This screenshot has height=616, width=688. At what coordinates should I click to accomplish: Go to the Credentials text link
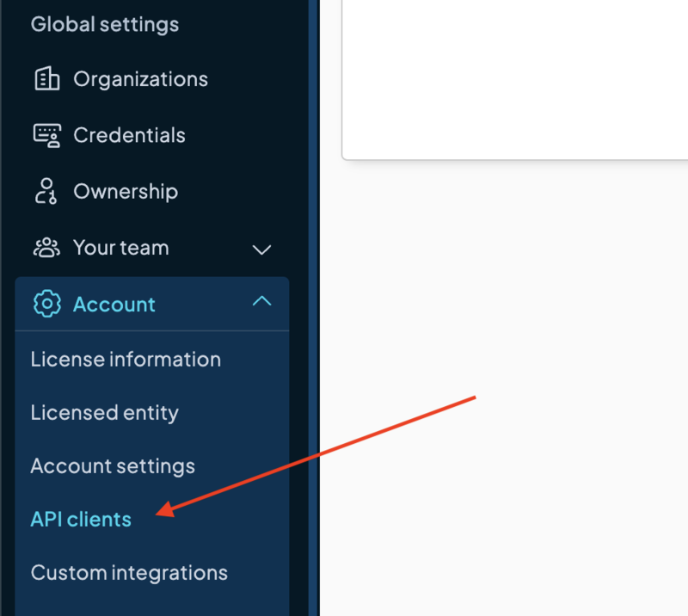point(129,136)
